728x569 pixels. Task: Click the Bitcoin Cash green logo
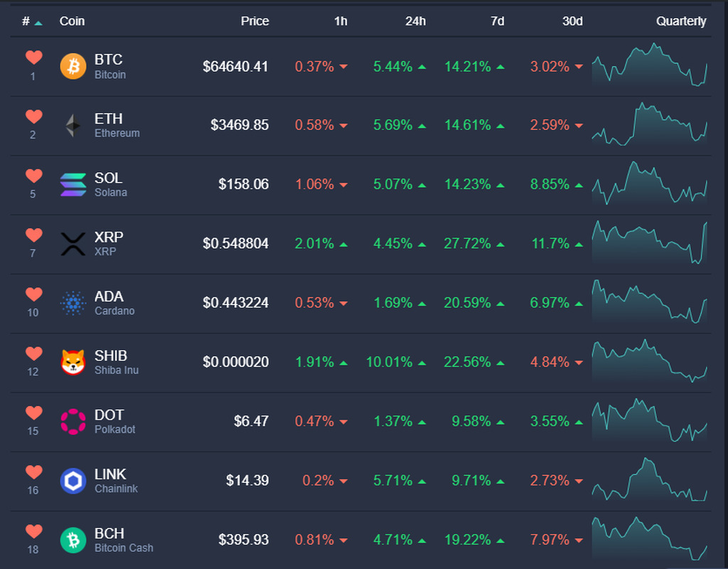point(73,541)
